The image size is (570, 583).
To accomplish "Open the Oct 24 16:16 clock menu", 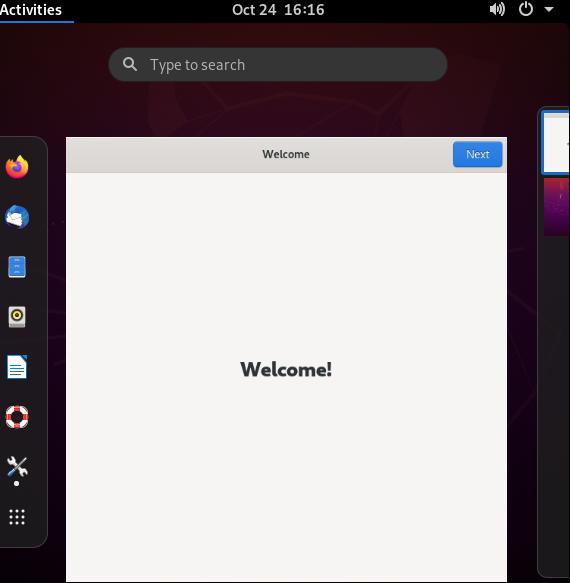I will (278, 10).
